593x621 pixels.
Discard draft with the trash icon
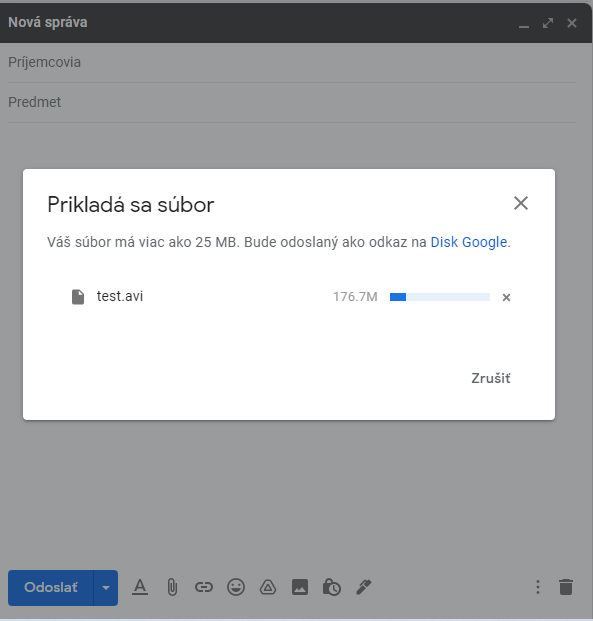click(566, 587)
